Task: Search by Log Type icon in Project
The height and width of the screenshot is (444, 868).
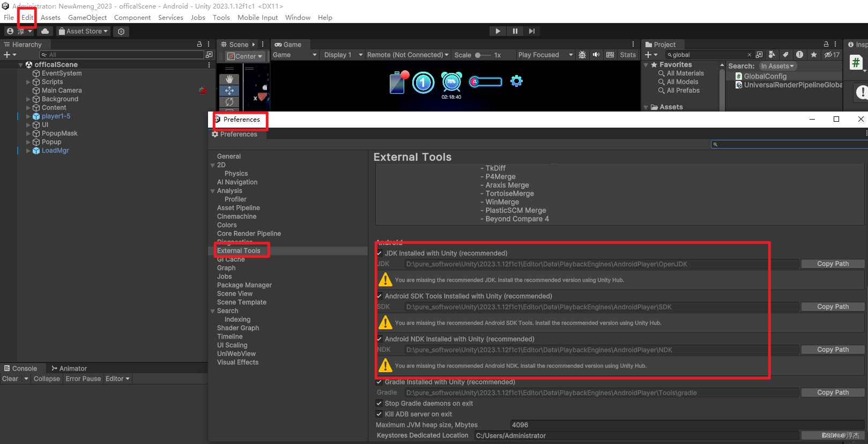Action: pos(799,55)
